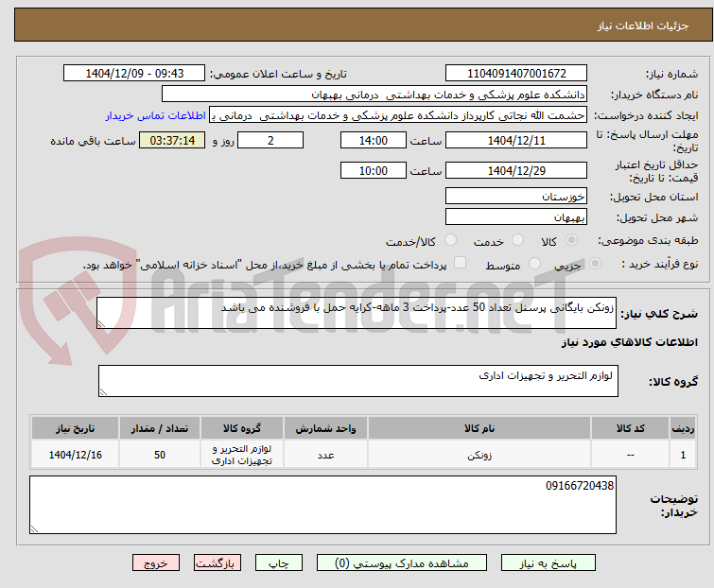Click the table cell لوازم التحریر و تجهیزات اداری
The width and height of the screenshot is (714, 588).
[242, 454]
